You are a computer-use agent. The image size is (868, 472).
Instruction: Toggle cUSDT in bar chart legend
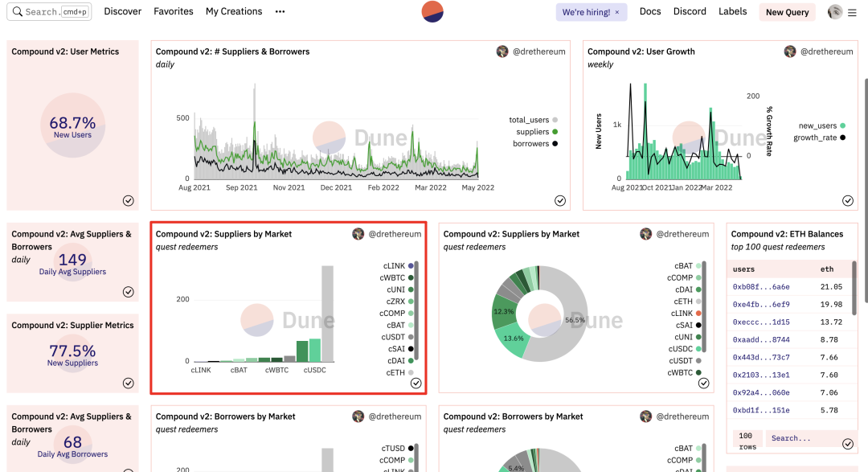pyautogui.click(x=397, y=337)
